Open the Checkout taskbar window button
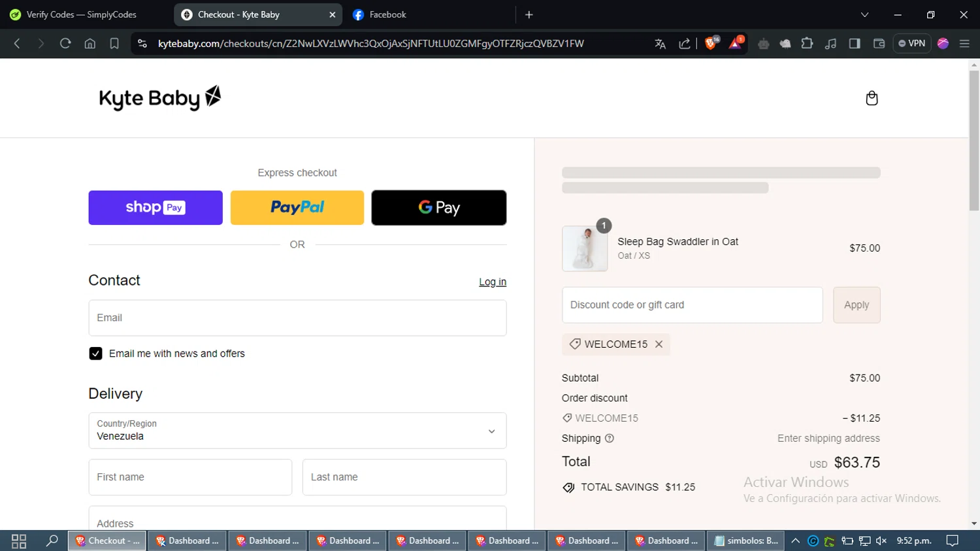Viewport: 980px width, 551px height. pos(108,541)
